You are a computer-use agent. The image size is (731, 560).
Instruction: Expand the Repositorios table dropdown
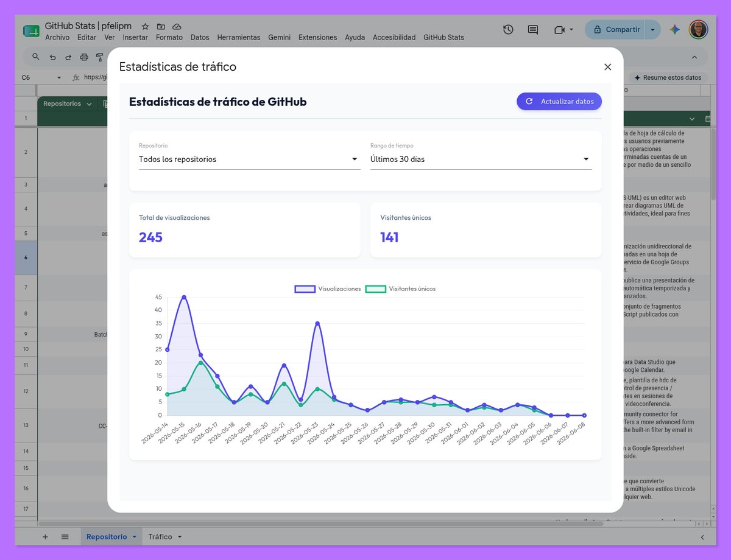[x=89, y=104]
